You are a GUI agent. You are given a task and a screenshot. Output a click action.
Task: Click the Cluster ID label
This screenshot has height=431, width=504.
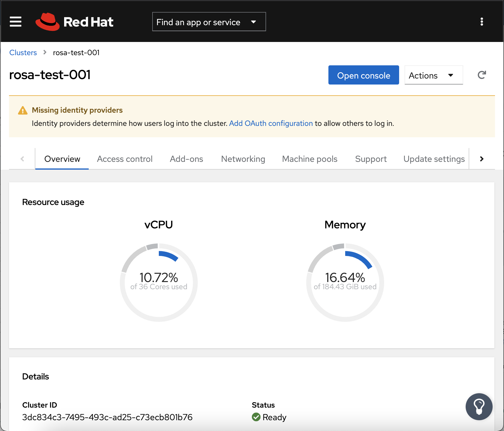pos(40,405)
